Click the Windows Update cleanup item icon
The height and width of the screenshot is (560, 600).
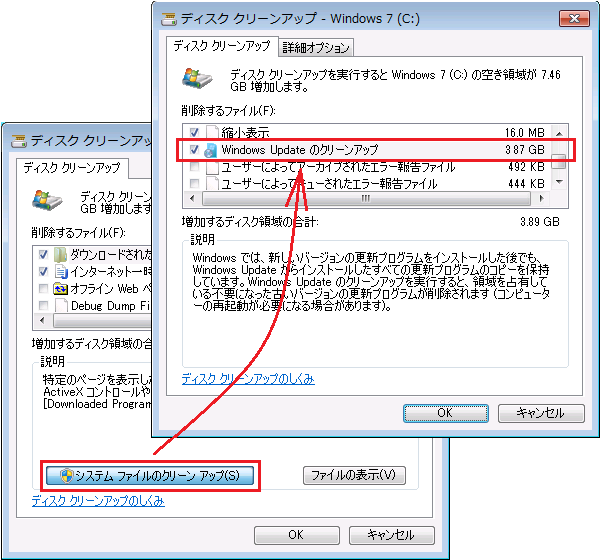pyautogui.click(x=210, y=150)
